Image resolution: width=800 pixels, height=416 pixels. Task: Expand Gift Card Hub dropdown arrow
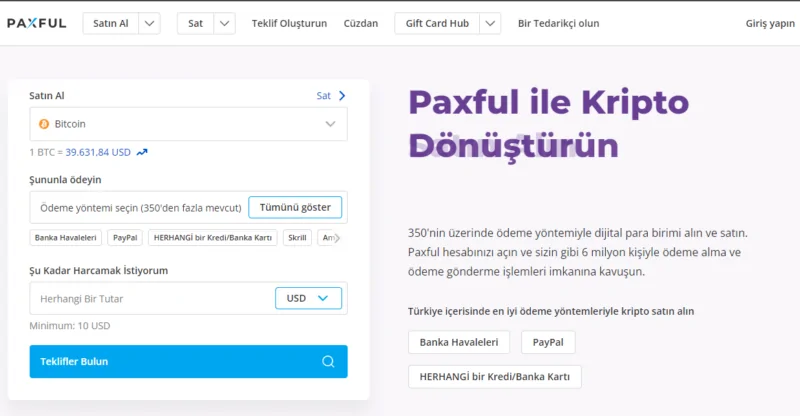pos(490,23)
